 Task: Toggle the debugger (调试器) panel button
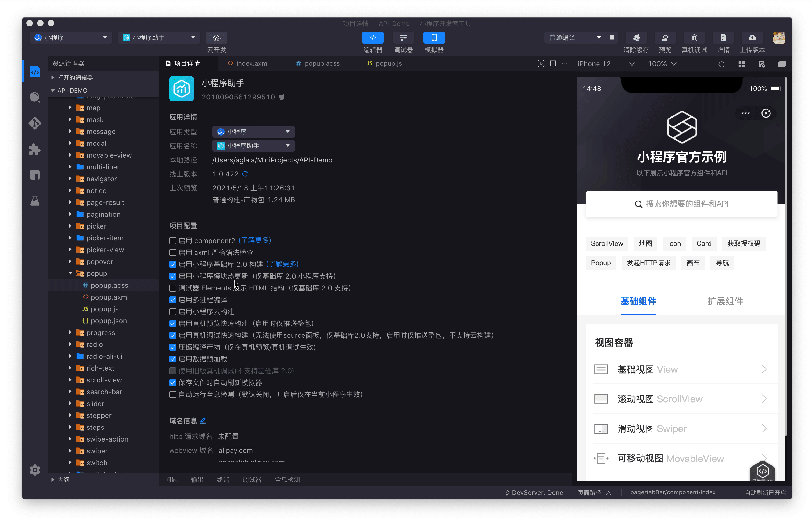point(403,38)
